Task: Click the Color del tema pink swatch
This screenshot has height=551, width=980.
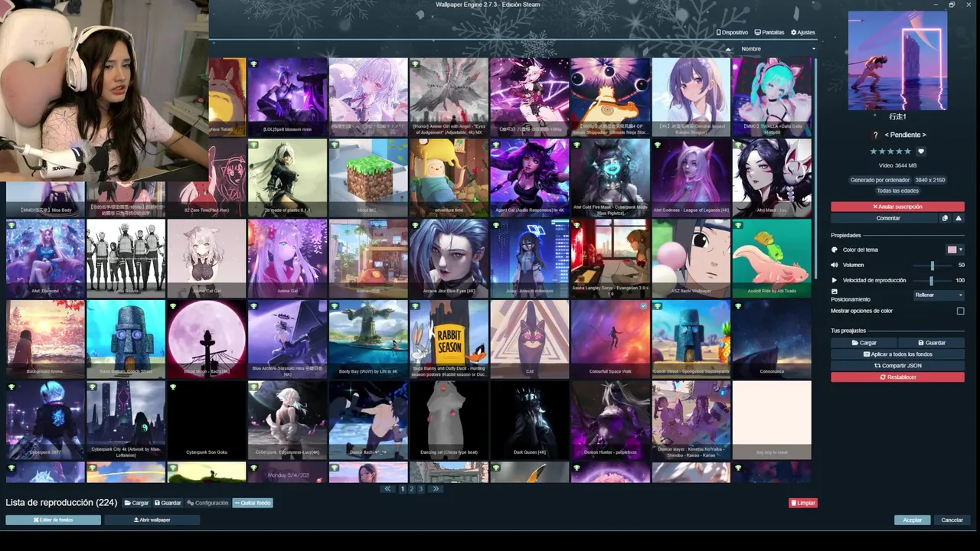Action: tap(952, 249)
